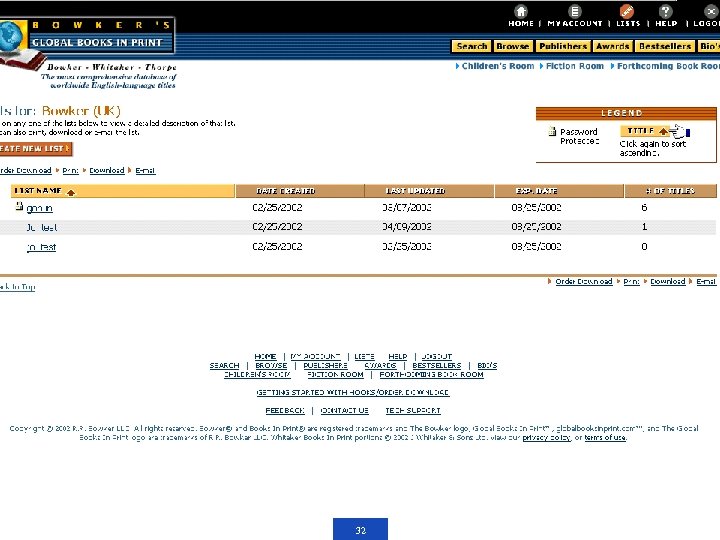Click the bottom E-mail link
This screenshot has height=540, width=720.
[x=706, y=281]
